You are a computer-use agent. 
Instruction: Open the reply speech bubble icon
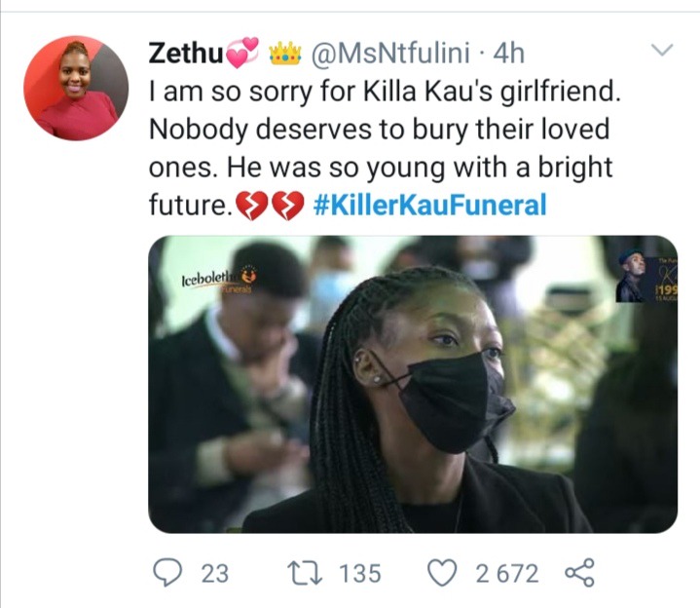(167, 573)
